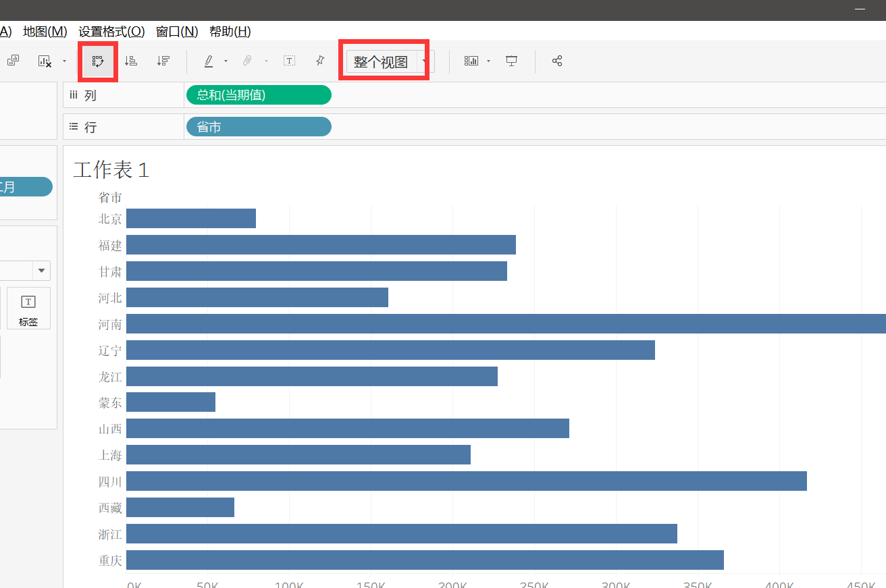Click the 辽宁 bar in chart
The image size is (886, 588).
390,350
